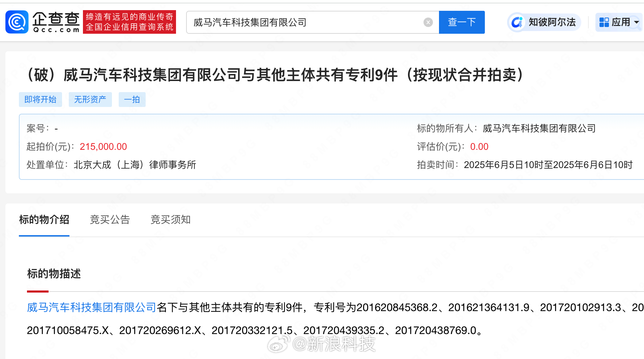Click patent number 201720439335.2

344,330
